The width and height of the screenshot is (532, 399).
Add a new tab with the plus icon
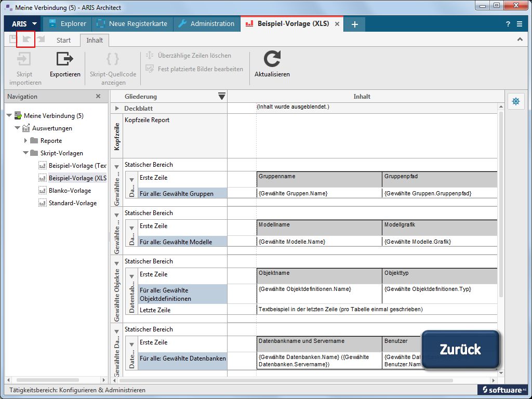(354, 24)
